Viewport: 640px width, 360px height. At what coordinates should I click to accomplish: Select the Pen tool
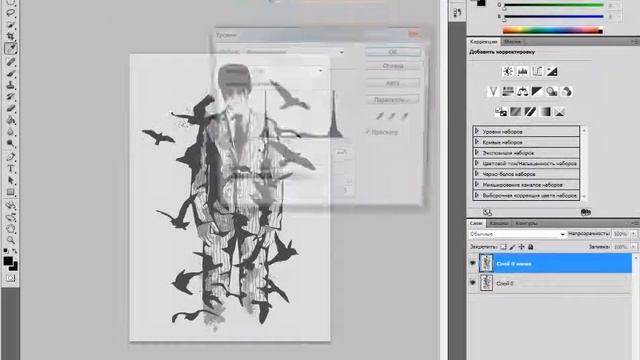tap(11, 157)
